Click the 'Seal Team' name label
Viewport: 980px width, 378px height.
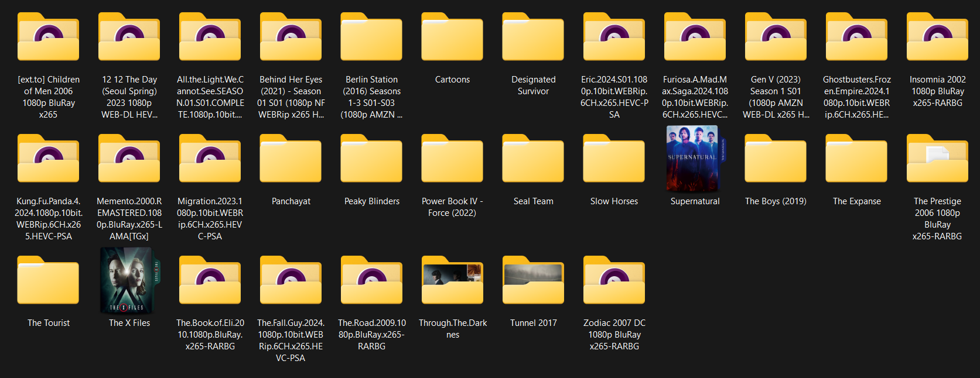(533, 201)
